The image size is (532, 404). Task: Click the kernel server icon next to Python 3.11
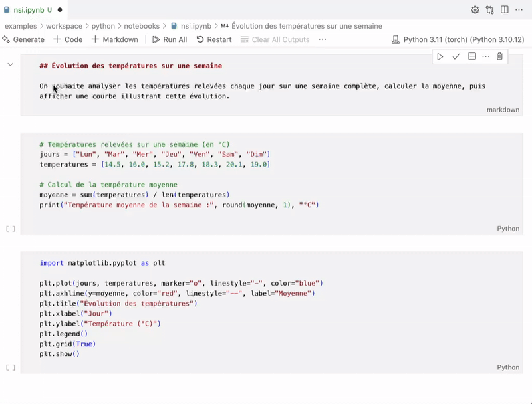[396, 40]
